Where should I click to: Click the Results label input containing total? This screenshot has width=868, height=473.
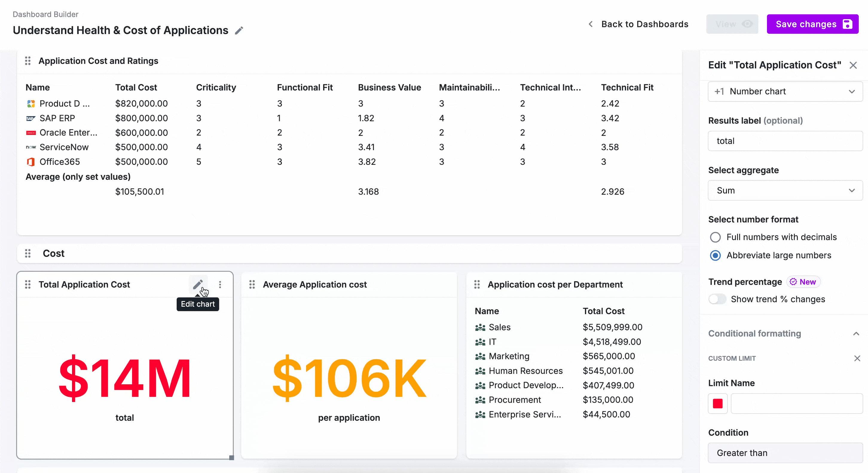[x=785, y=141]
